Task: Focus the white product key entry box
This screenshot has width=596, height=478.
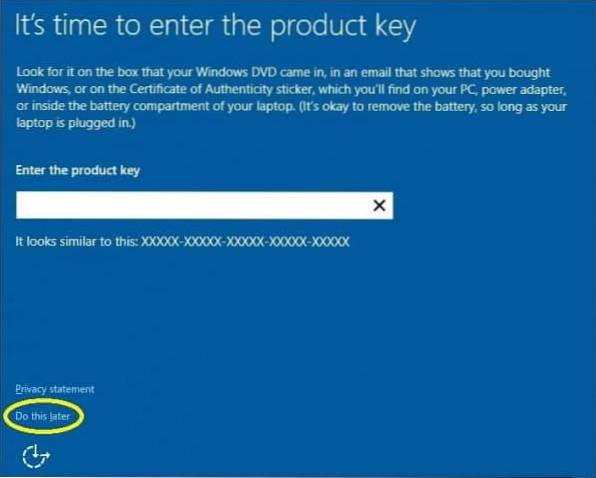Action: pos(204,206)
